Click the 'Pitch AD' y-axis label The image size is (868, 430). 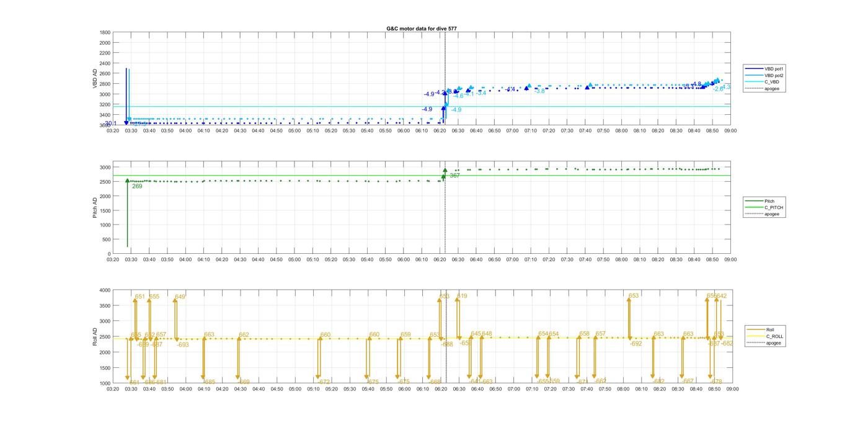(x=95, y=208)
